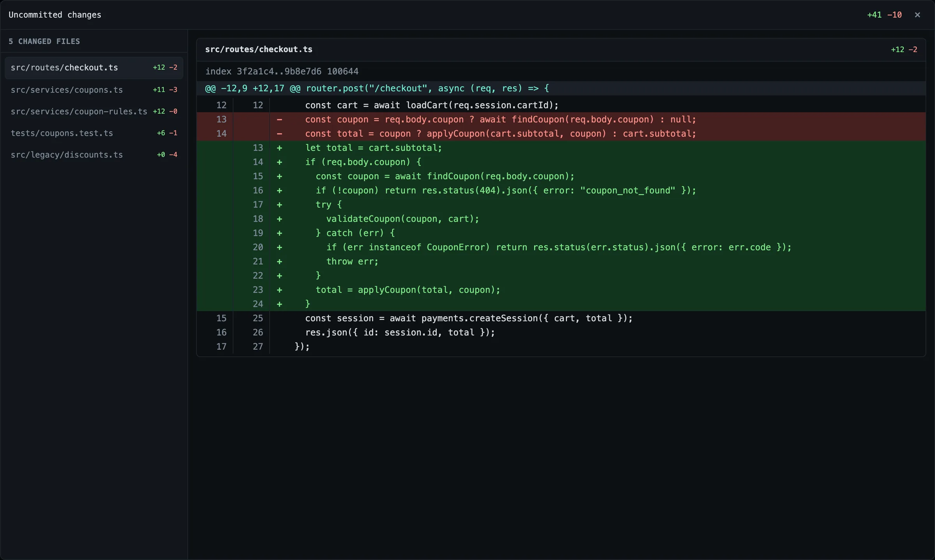Click added line validateCoupon(coupon, cart)
This screenshot has height=560, width=935.
coord(561,219)
